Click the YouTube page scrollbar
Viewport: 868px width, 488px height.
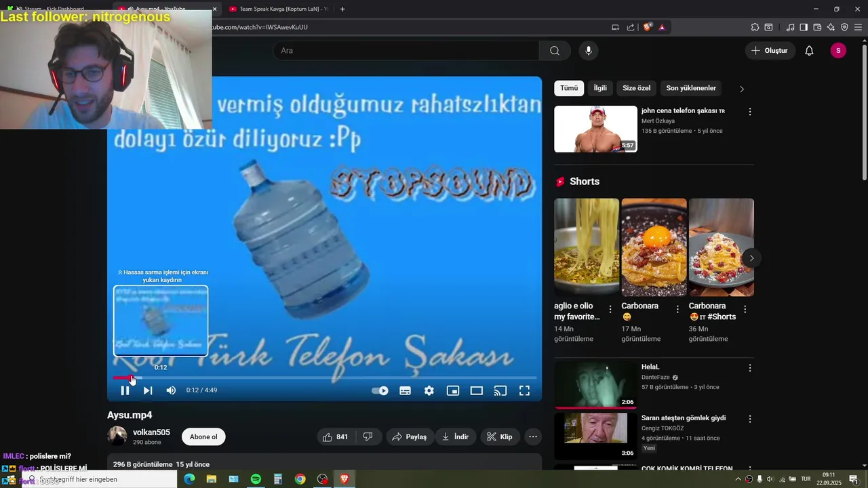(x=865, y=112)
